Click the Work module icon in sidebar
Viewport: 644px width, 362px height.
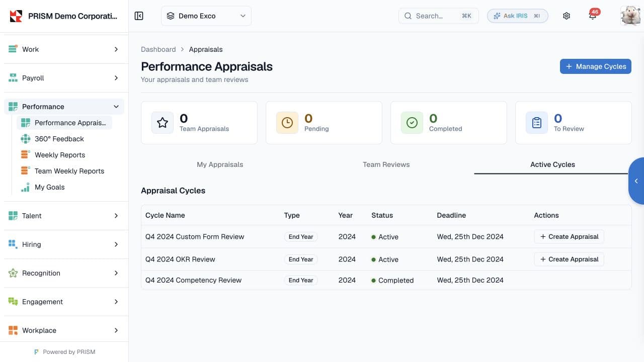pyautogui.click(x=13, y=49)
